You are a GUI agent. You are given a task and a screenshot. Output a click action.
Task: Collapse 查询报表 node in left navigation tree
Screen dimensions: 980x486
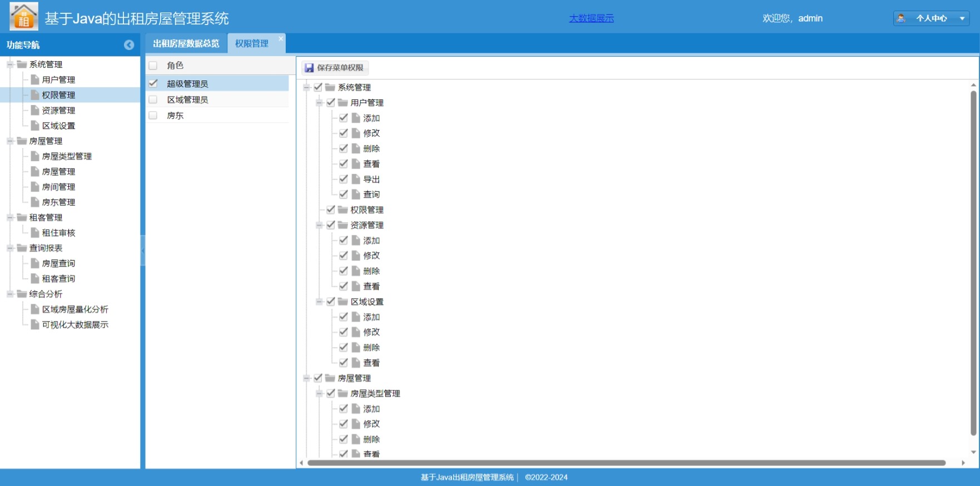[x=10, y=248]
